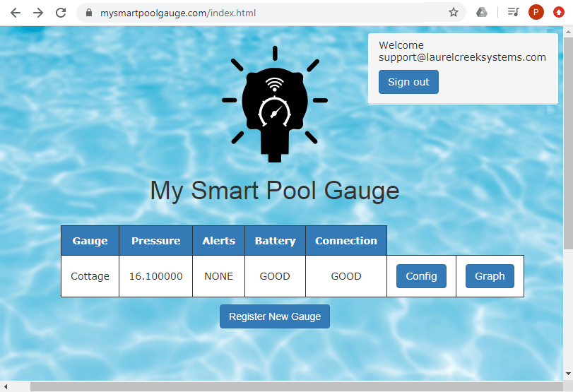Viewport: 573px width, 392px height.
Task: Click the red update arrow icon
Action: click(558, 13)
